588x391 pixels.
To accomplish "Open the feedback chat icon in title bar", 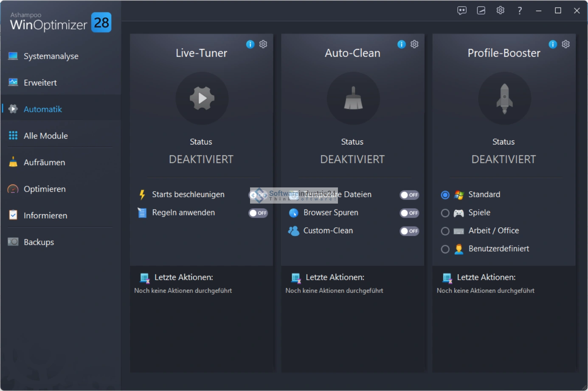I will coord(461,11).
